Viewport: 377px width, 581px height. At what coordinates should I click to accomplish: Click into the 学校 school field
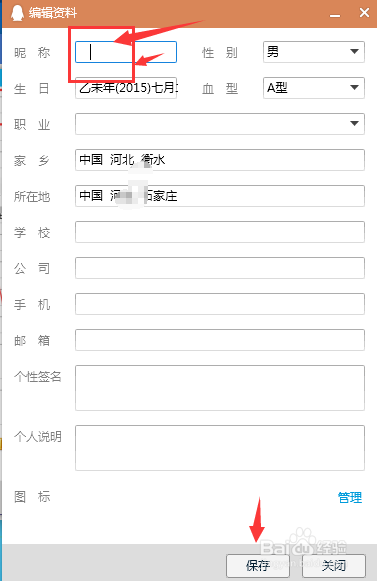[220, 232]
